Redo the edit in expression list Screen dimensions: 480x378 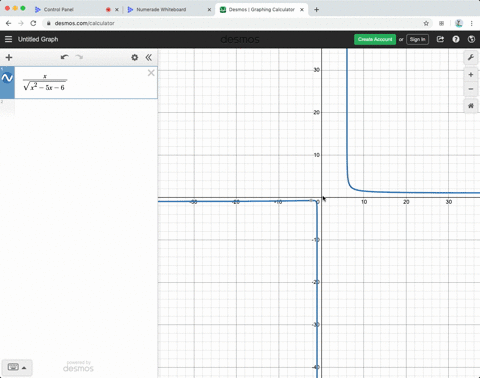[x=79, y=57]
